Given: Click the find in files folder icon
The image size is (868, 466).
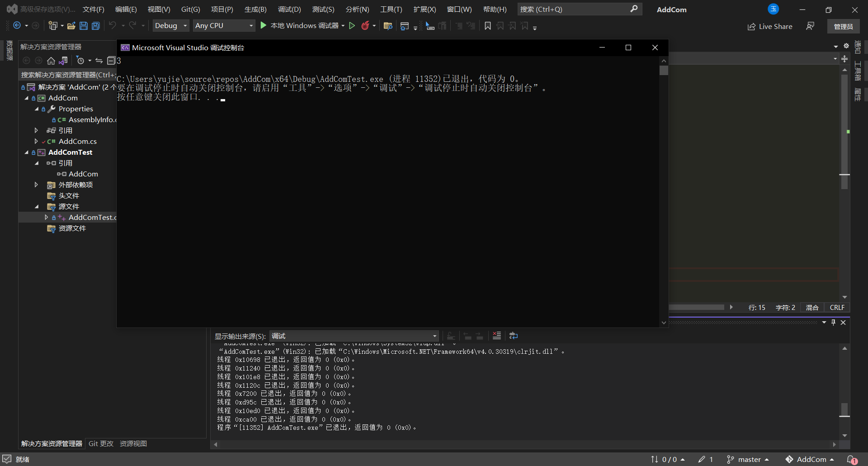Looking at the screenshot, I should (x=388, y=26).
